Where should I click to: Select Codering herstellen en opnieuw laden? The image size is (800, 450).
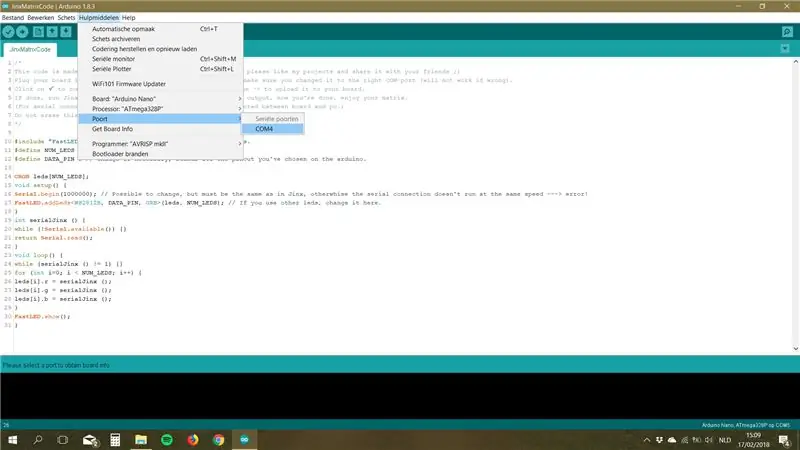pyautogui.click(x=160, y=49)
